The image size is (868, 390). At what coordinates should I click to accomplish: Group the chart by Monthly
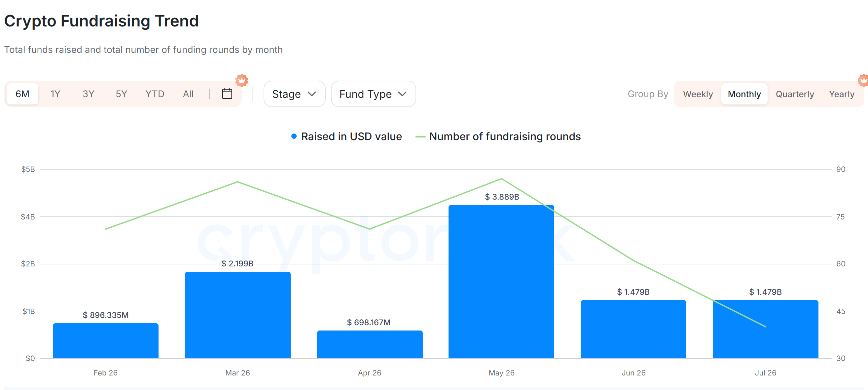coord(744,94)
